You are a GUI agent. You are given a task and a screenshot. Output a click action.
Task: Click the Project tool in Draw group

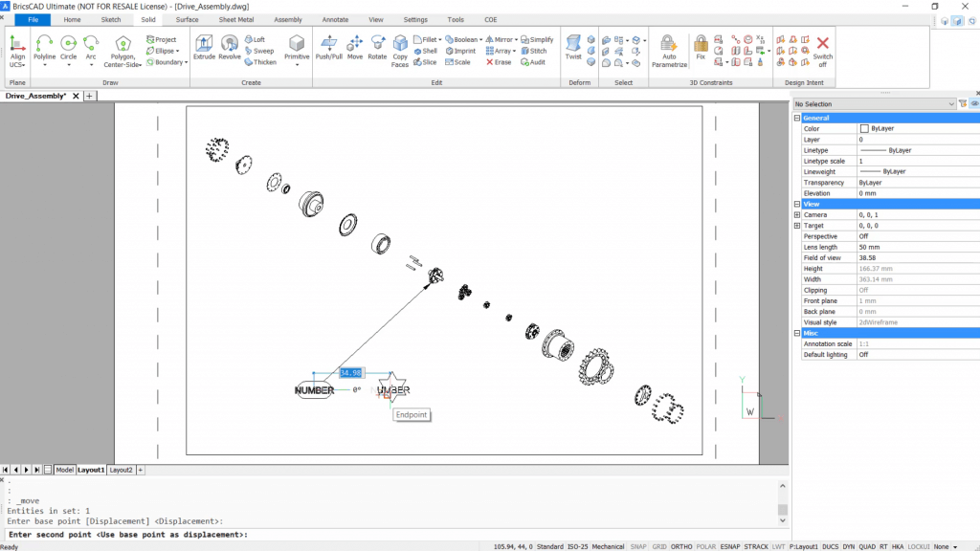click(161, 39)
